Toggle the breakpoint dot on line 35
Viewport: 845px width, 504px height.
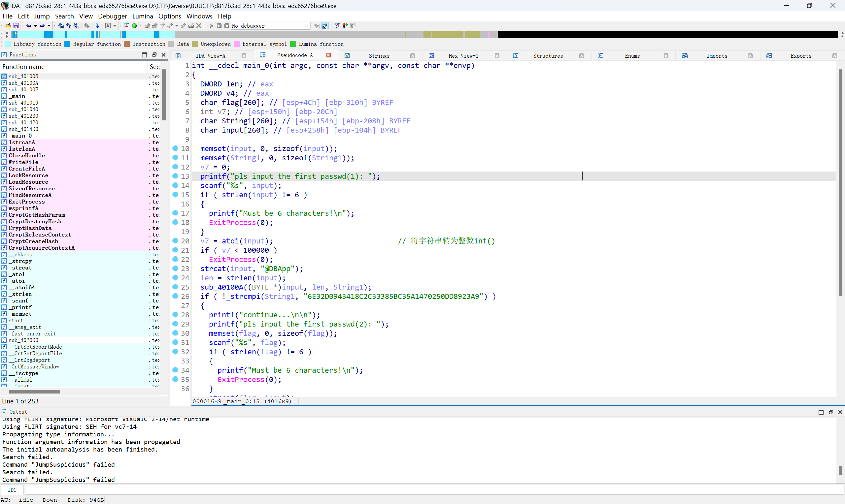click(x=175, y=379)
